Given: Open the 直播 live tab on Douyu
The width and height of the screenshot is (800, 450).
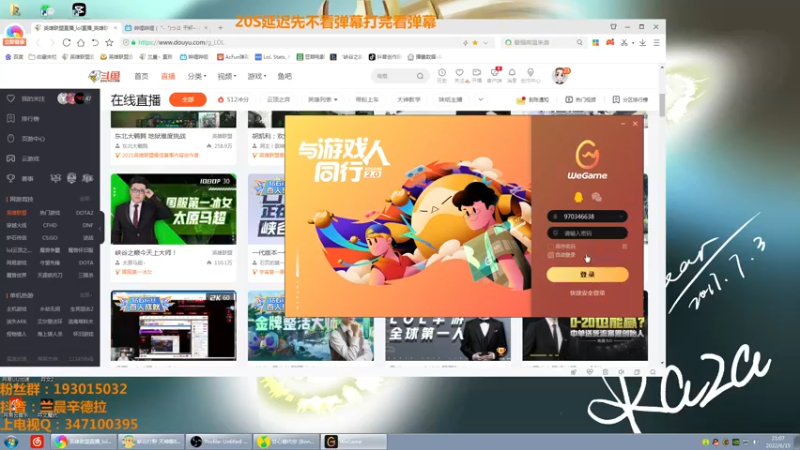Looking at the screenshot, I should click(x=168, y=77).
